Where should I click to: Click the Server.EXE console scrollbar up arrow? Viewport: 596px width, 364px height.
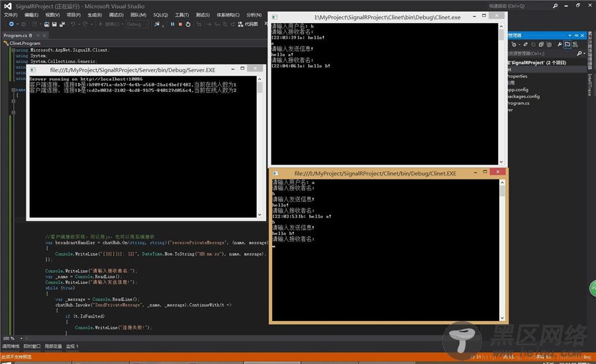(x=260, y=79)
